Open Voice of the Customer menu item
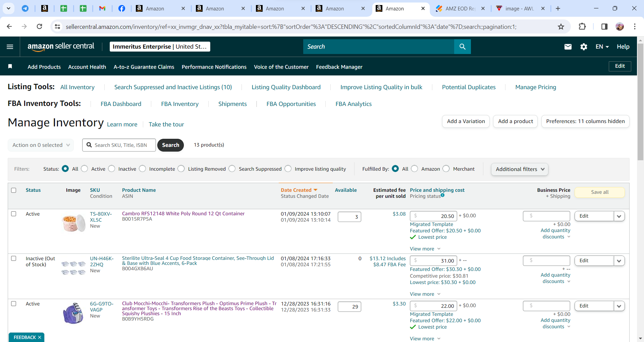This screenshot has height=342, width=644. click(x=281, y=67)
